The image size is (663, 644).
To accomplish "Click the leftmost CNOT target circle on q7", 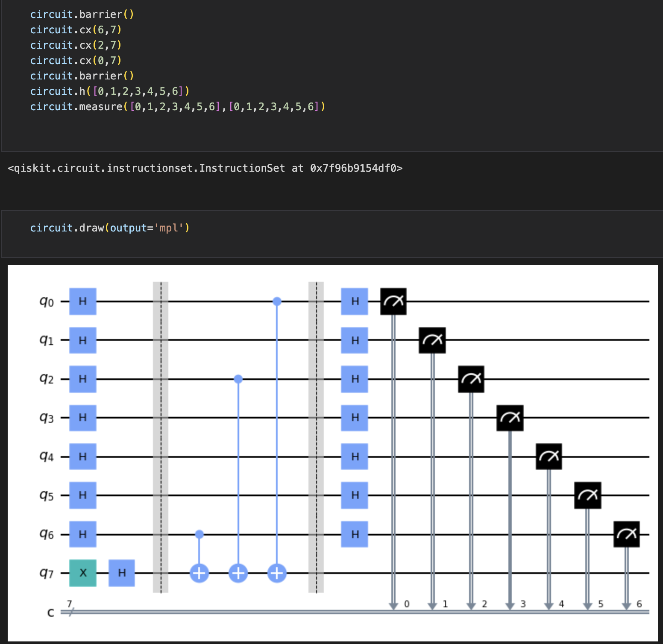I will pos(199,573).
